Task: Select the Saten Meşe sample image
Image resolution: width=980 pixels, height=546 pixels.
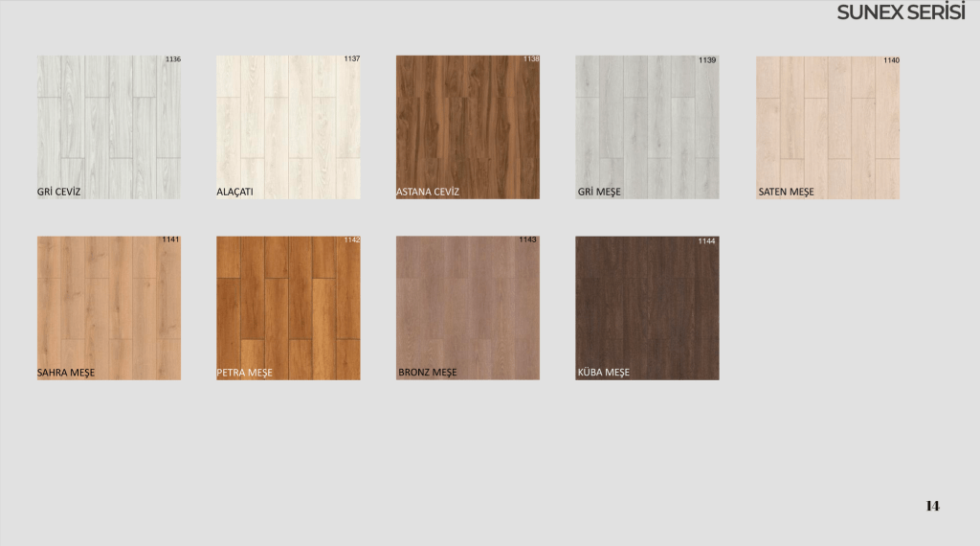Action: (827, 126)
